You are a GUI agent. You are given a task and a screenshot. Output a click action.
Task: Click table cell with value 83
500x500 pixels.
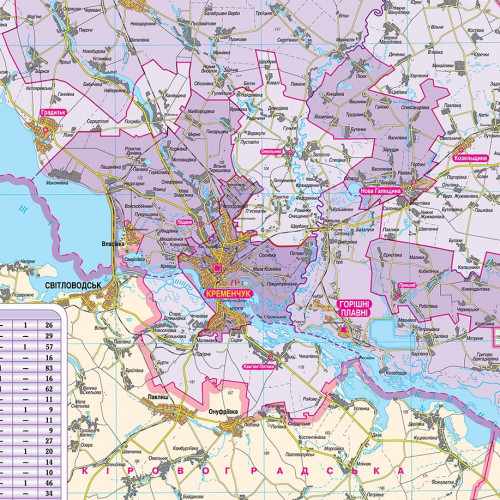pos(49,368)
